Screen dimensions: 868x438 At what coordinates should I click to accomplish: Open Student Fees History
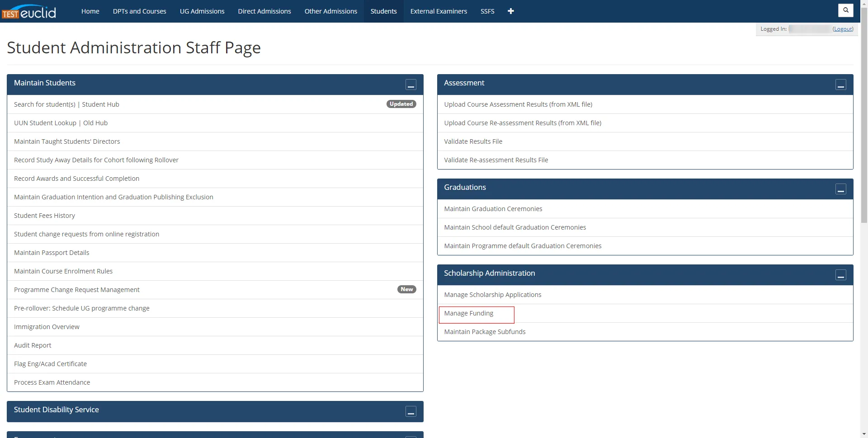coord(44,215)
